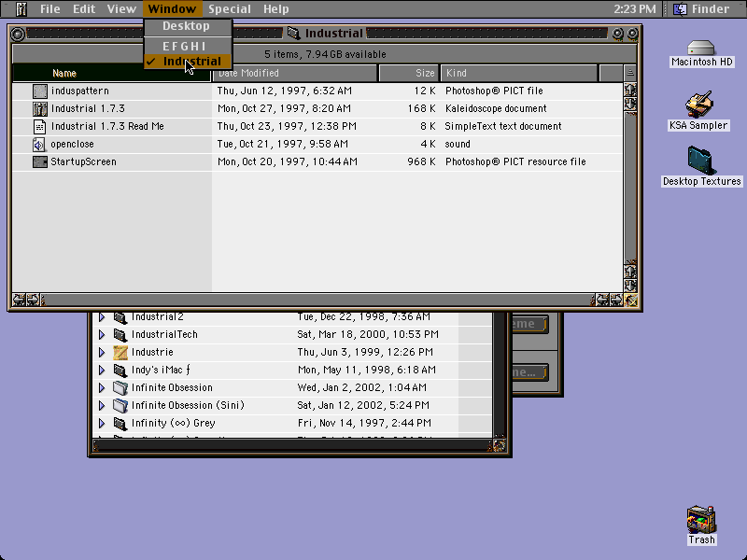Viewport: 747px width, 560px height.
Task: Select the Industrial 1.7.3 Read Me icon
Action: (40, 126)
